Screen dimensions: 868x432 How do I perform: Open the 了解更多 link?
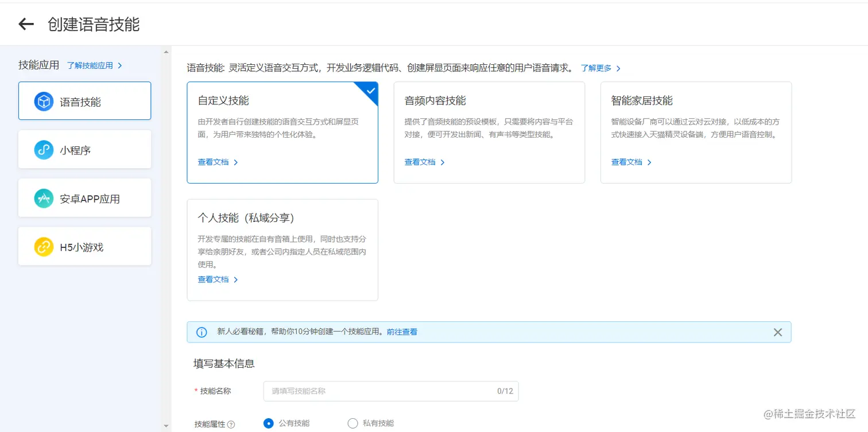(x=600, y=68)
